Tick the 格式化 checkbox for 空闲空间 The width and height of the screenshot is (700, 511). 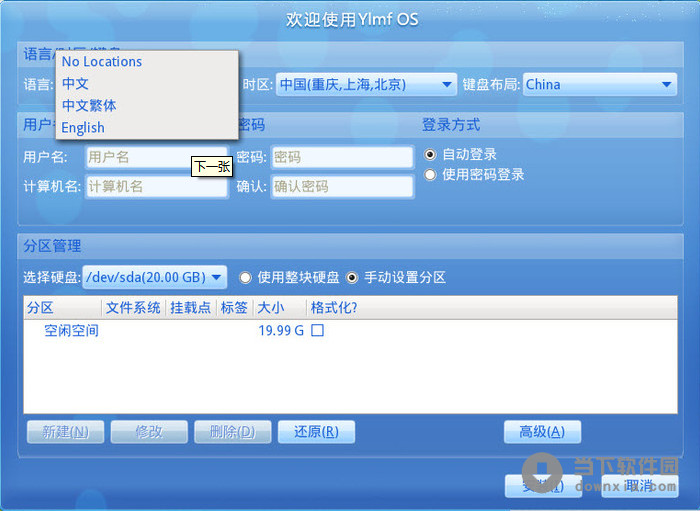(318, 330)
